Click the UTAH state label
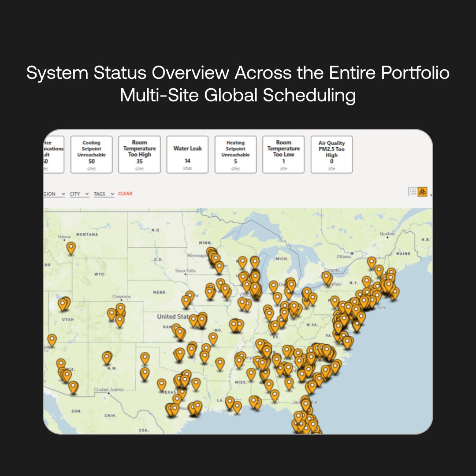Viewport: 476px width, 476px height. 68,320
